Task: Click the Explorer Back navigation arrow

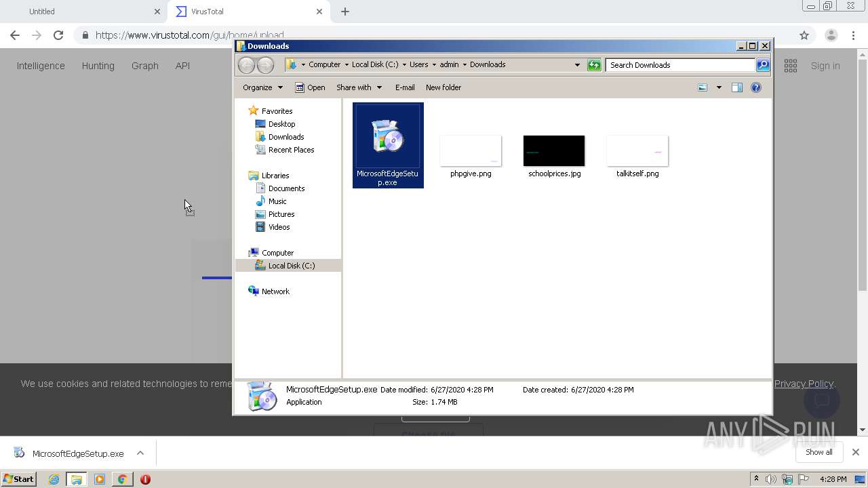Action: (246, 65)
